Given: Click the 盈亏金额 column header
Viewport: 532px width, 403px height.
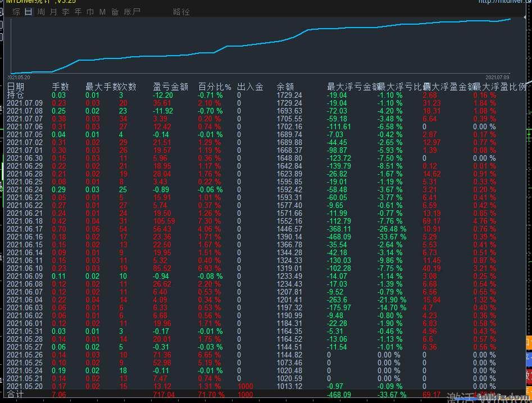Looking at the screenshot, I should coord(171,87).
